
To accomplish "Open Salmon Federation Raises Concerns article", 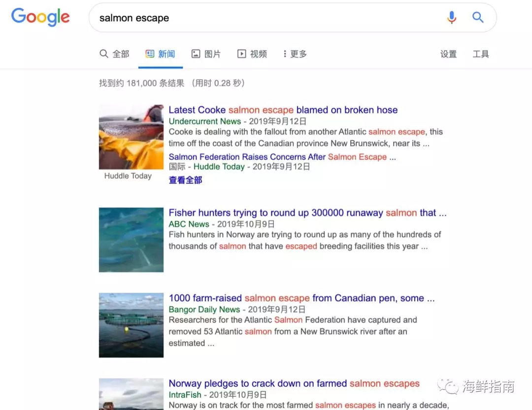I will pos(277,157).
